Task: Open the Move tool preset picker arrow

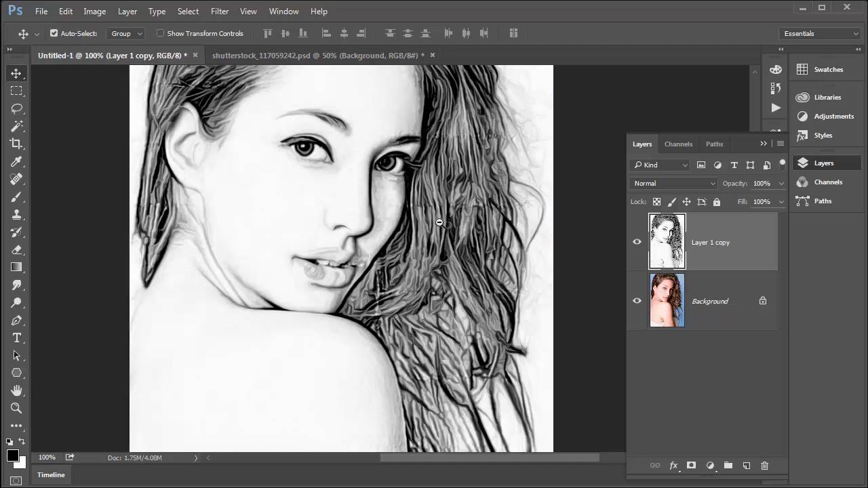Action: click(x=37, y=34)
